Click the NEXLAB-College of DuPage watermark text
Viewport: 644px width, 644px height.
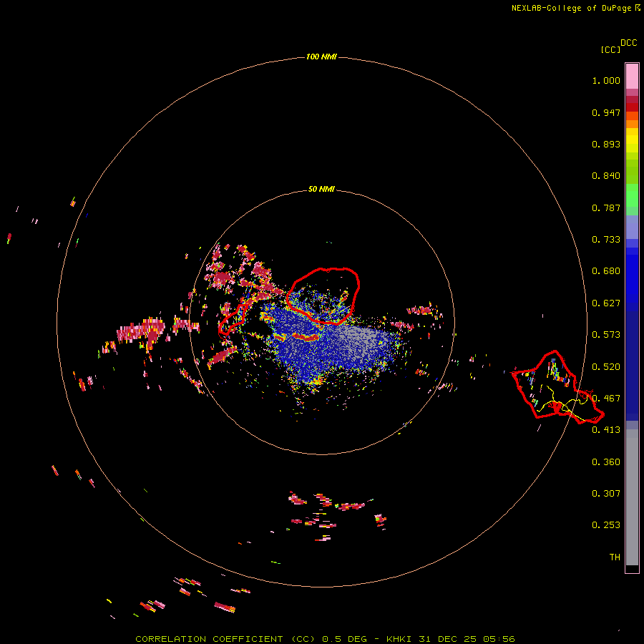[x=571, y=8]
